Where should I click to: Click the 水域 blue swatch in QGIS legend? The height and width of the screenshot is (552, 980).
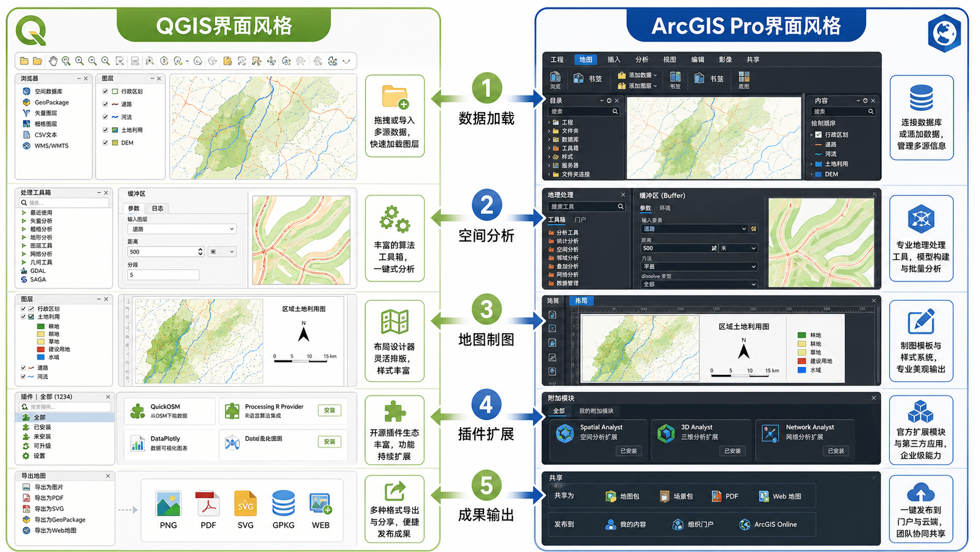pyautogui.click(x=41, y=357)
